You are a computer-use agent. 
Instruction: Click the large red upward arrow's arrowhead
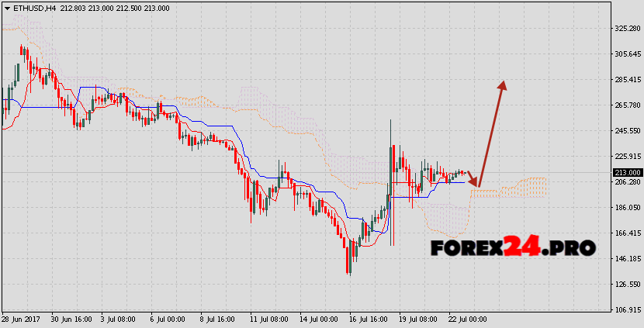[x=503, y=88]
